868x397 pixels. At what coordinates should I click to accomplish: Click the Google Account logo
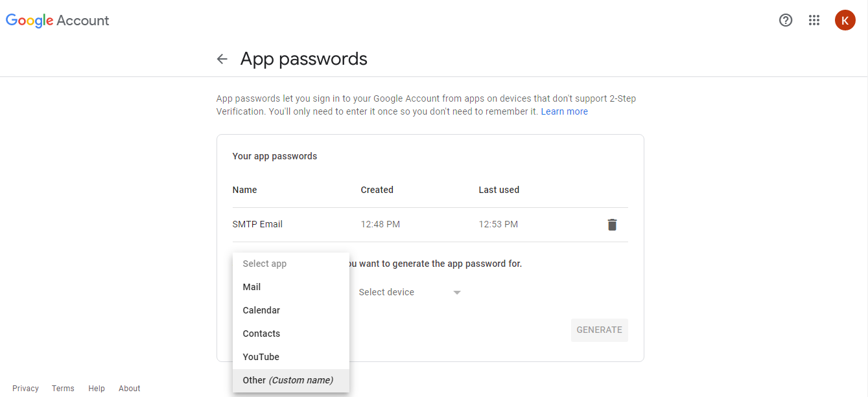click(x=58, y=20)
